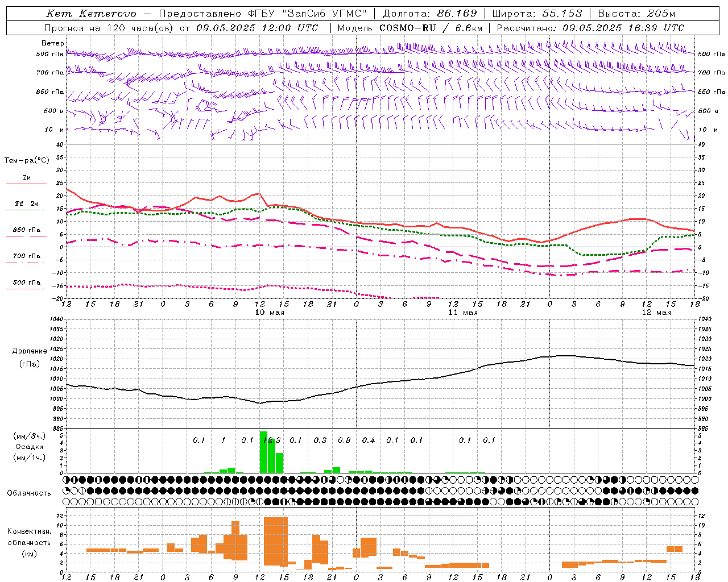Image resolution: width=728 pixels, height=582 pixels.
Task: Click the widest tall orange convective cloud block
Action: [x=276, y=541]
